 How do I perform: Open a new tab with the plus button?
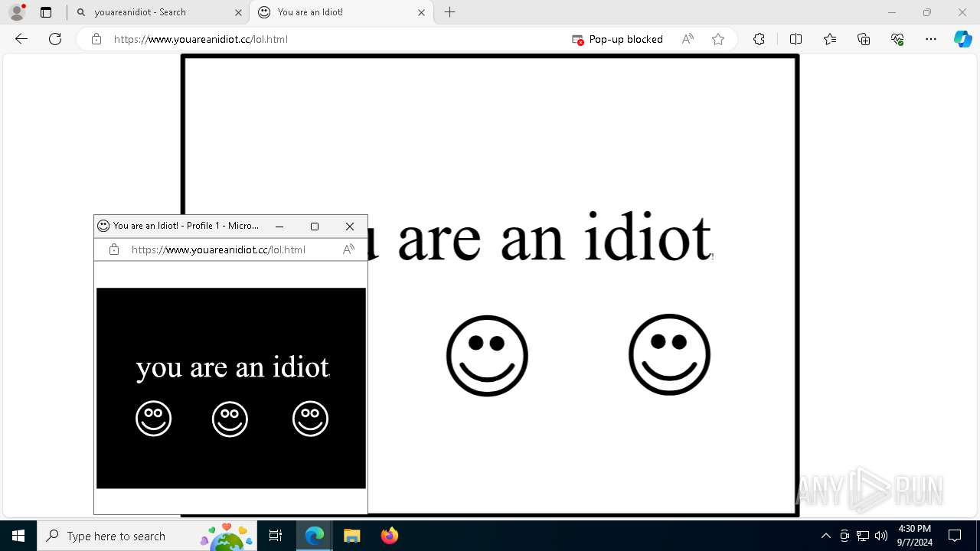click(450, 12)
